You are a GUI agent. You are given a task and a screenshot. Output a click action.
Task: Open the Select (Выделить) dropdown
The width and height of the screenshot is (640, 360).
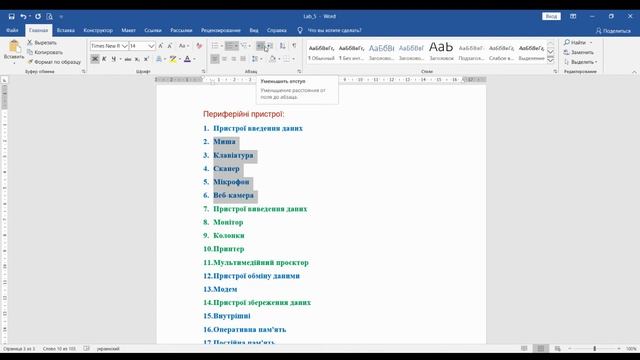580,62
